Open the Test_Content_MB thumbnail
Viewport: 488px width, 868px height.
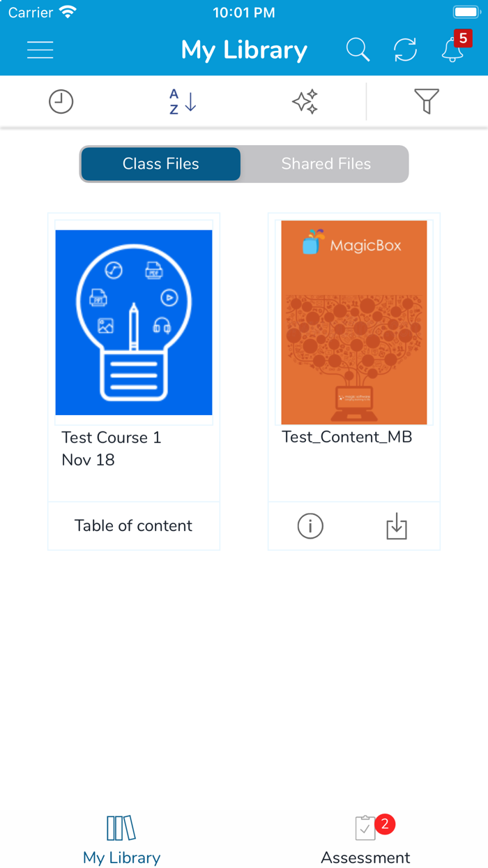point(353,322)
